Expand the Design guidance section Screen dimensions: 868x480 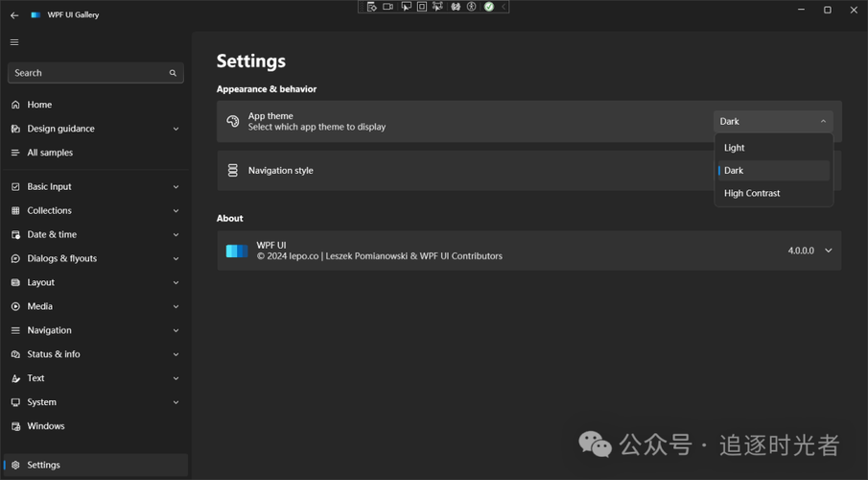(176, 129)
